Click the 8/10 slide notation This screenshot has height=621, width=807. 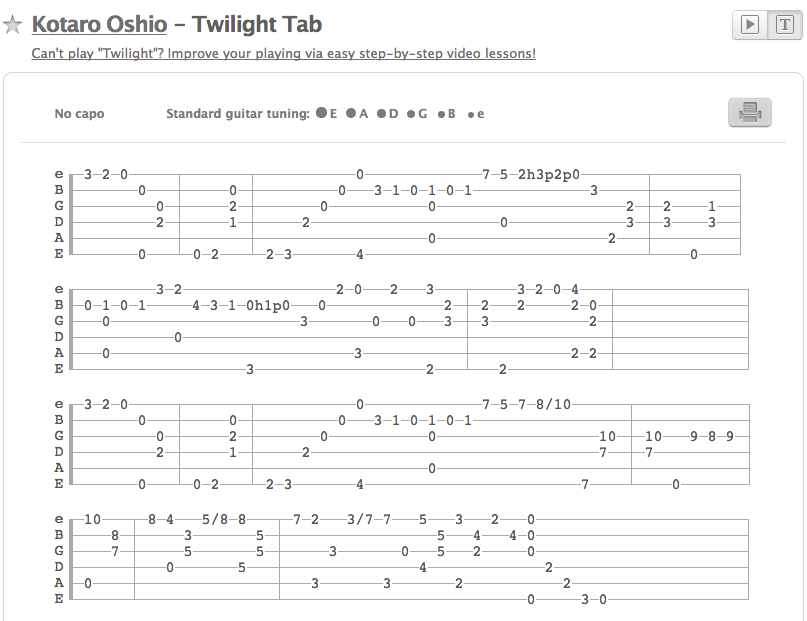click(x=553, y=404)
